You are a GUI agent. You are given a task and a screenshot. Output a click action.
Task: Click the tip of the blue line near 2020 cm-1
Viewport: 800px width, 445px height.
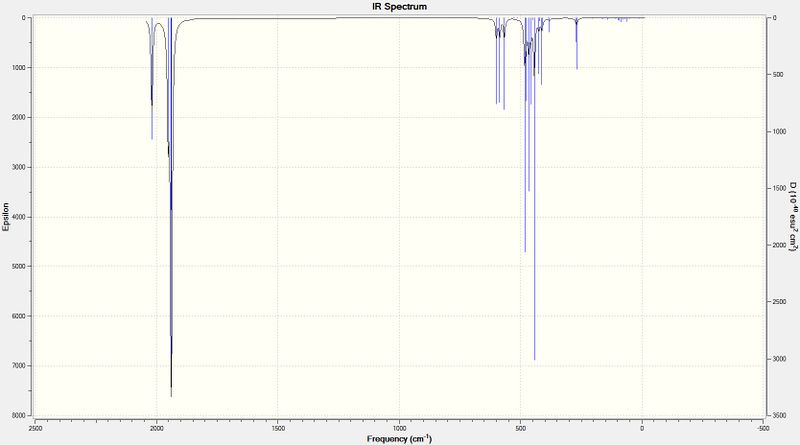(152, 139)
